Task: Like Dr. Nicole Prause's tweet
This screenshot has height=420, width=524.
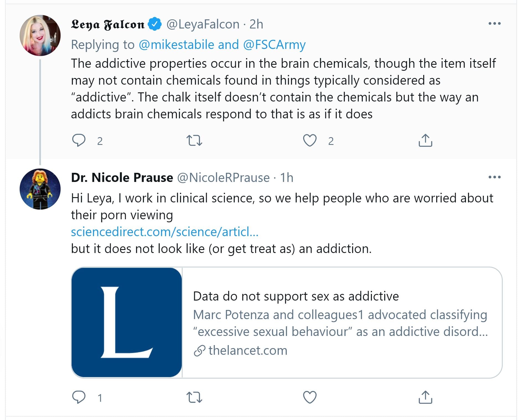Action: pyautogui.click(x=310, y=397)
